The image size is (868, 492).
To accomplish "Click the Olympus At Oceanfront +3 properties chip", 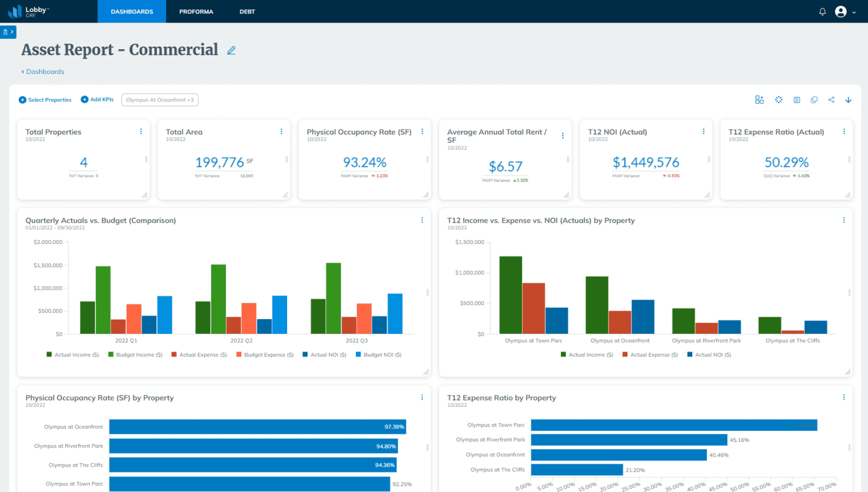I will click(159, 100).
